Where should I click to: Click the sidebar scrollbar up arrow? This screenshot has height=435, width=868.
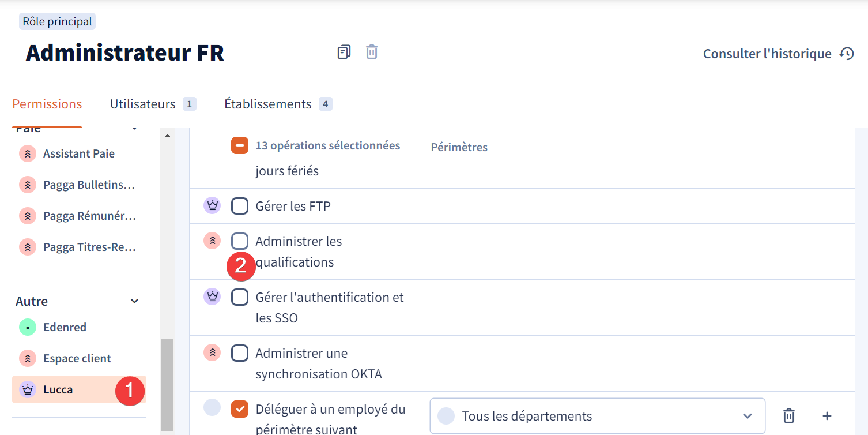(x=168, y=136)
